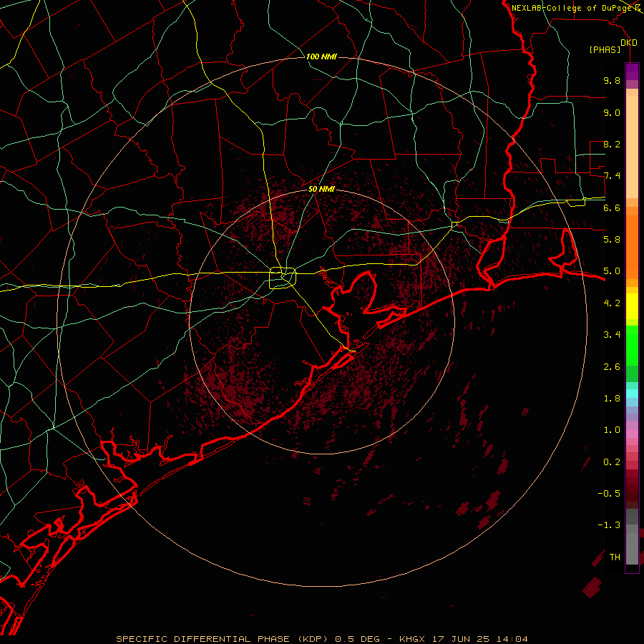Click the [PHAS] units label
Viewport: 644px width, 644px height.
(605, 49)
